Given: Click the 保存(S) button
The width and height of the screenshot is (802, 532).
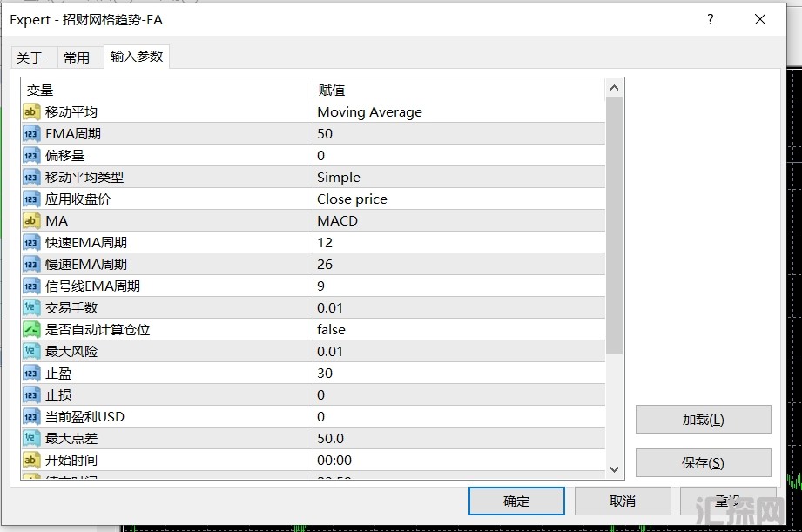Looking at the screenshot, I should coord(704,463).
